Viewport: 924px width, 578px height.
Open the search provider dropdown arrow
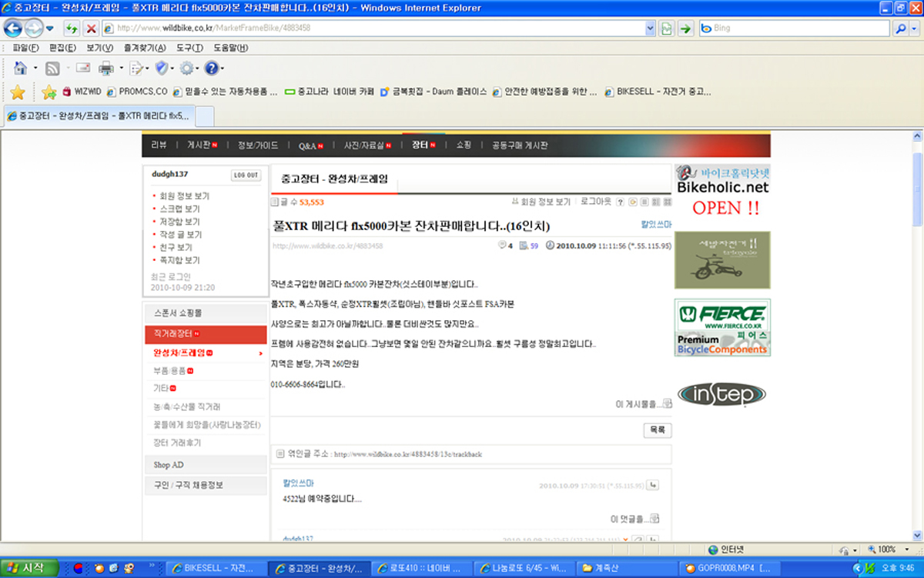(914, 28)
